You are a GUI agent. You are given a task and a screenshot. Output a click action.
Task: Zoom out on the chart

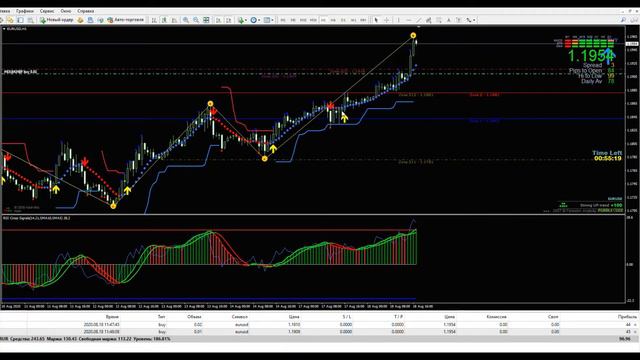point(196,20)
